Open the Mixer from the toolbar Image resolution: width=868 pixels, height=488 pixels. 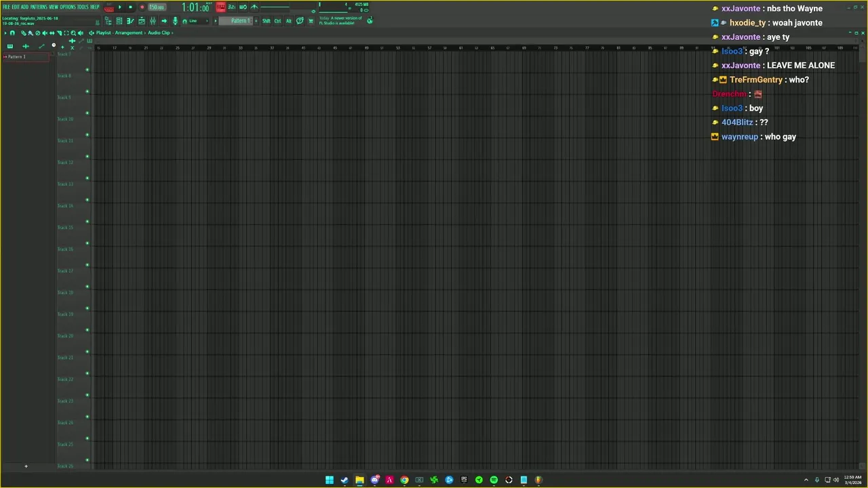tap(153, 21)
